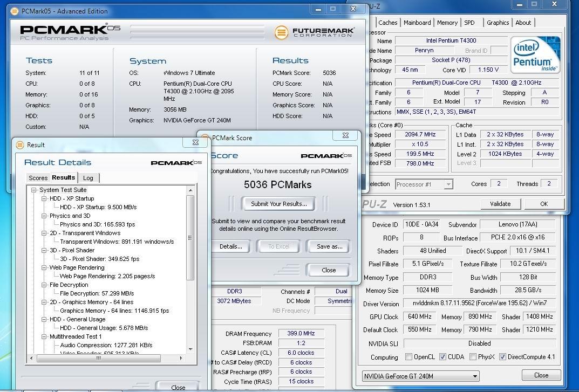The width and height of the screenshot is (579, 392).
Task: Click the horizontal scrollbar left arrow
Action: (x=31, y=358)
